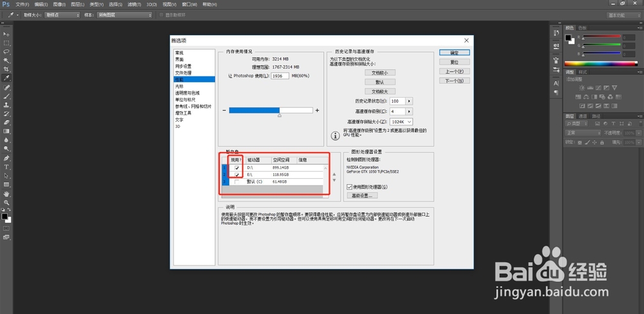Select the Hand tool
The width and height of the screenshot is (644, 314).
(x=6, y=194)
